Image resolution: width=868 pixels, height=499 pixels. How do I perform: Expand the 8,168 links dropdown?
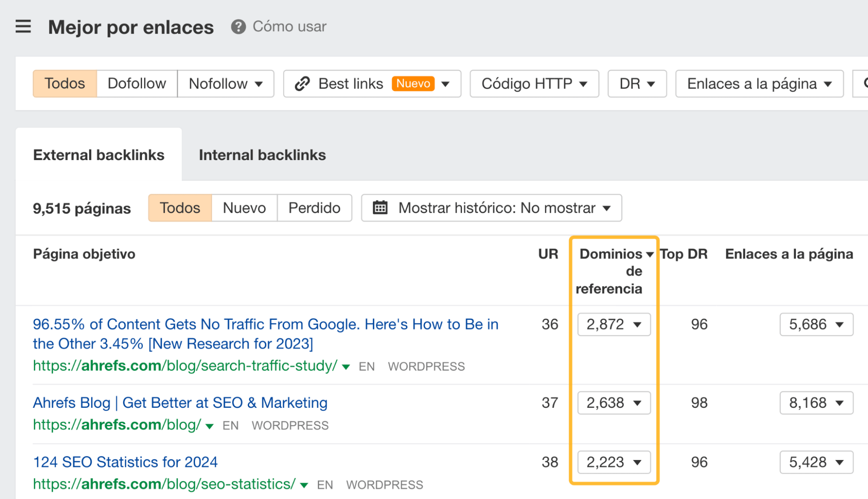[816, 403]
